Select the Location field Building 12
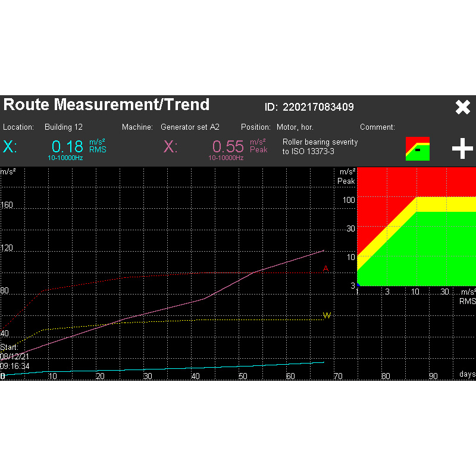This screenshot has height=476, width=476. coord(63,127)
